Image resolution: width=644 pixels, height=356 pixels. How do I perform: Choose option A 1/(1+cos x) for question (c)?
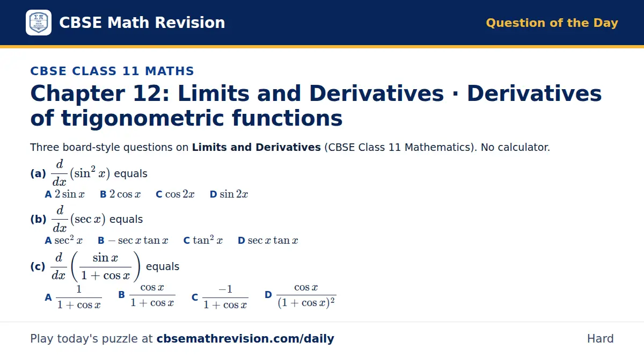(x=73, y=297)
